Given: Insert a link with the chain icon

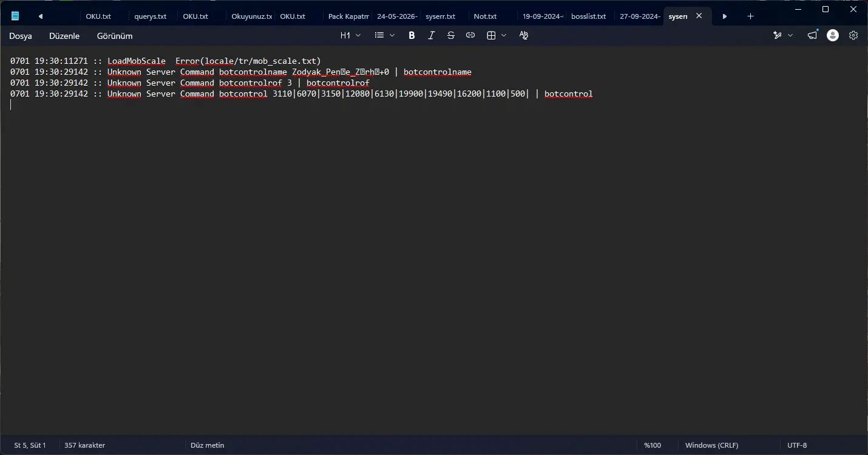Looking at the screenshot, I should click(470, 36).
